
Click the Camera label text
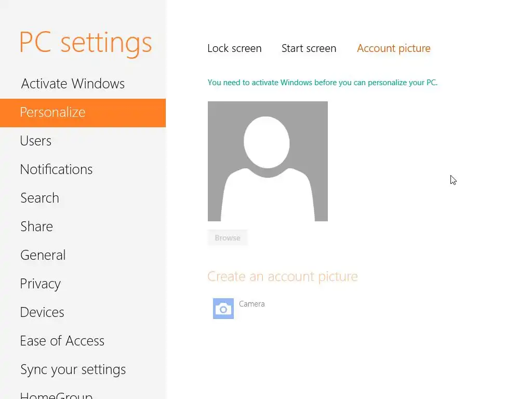click(x=252, y=303)
